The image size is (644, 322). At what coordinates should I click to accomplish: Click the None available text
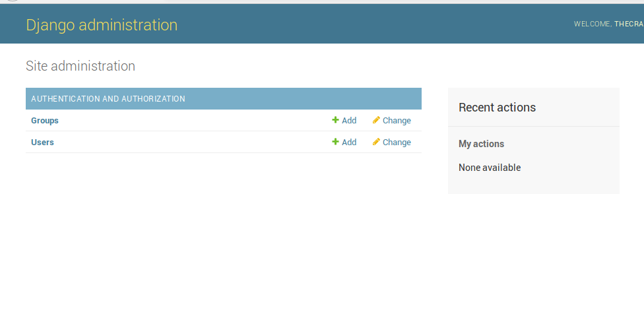[490, 168]
